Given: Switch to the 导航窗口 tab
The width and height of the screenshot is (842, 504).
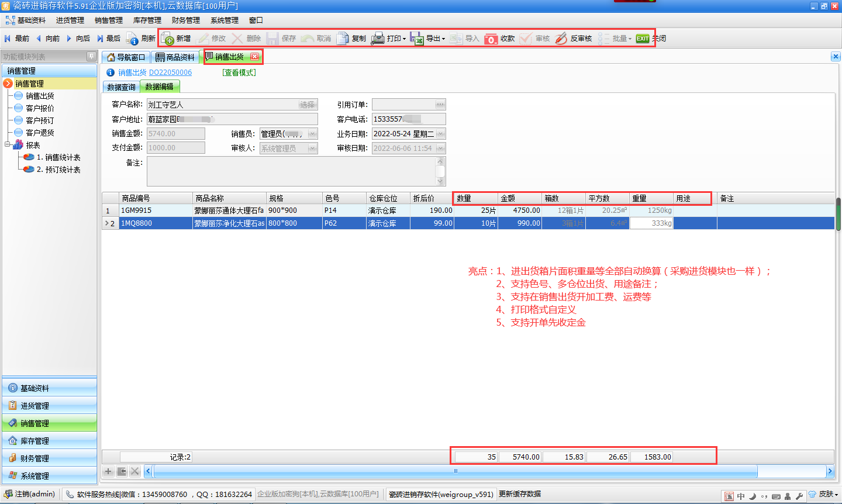Looking at the screenshot, I should (126, 57).
